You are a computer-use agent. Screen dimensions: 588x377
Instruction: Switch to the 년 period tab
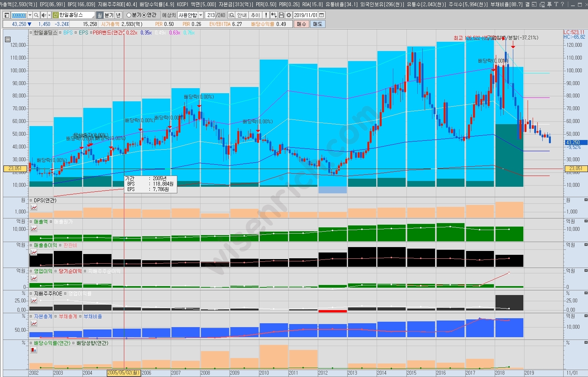tap(118, 15)
